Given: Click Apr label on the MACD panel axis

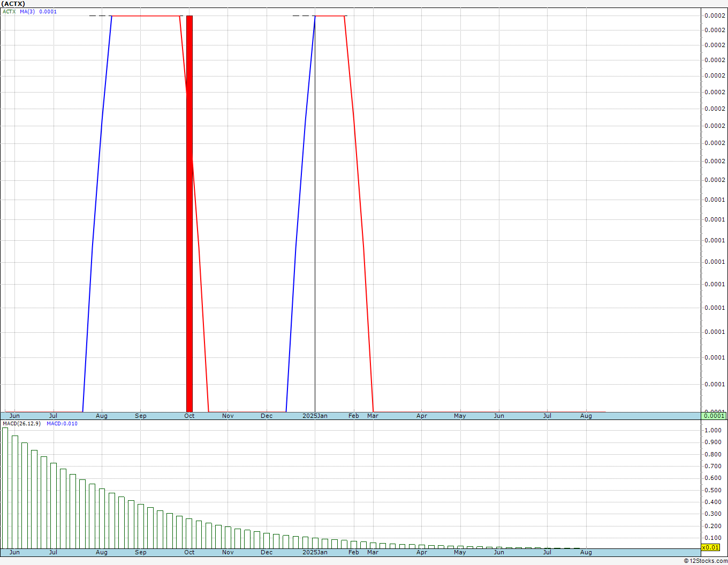Looking at the screenshot, I should (x=422, y=552).
